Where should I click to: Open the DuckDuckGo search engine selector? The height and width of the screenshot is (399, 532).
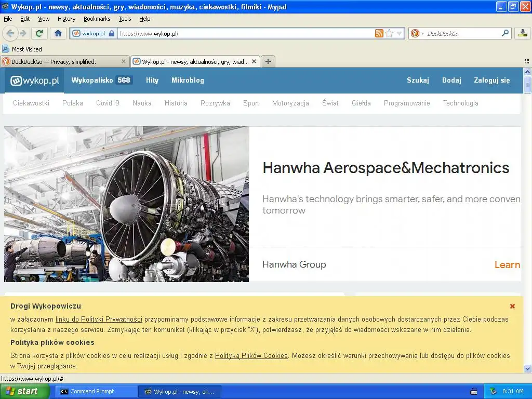[x=417, y=33]
